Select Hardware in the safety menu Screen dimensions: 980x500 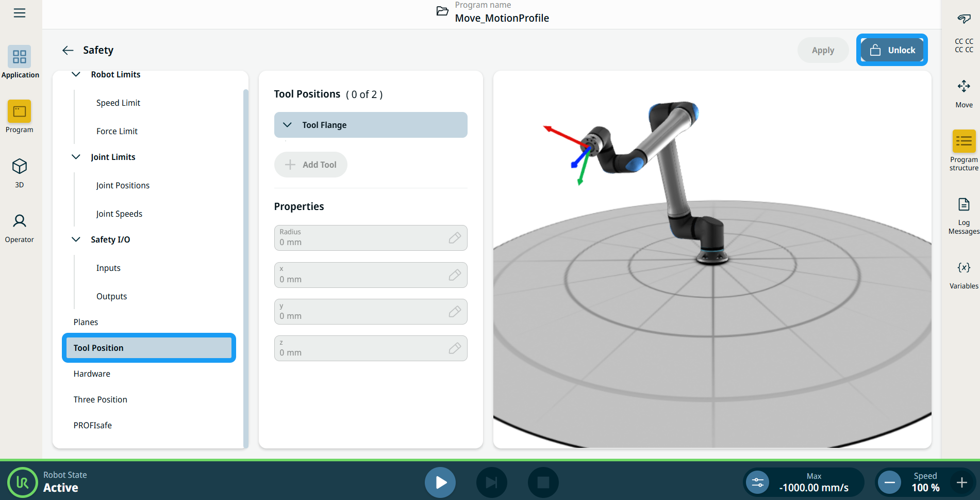click(x=92, y=374)
